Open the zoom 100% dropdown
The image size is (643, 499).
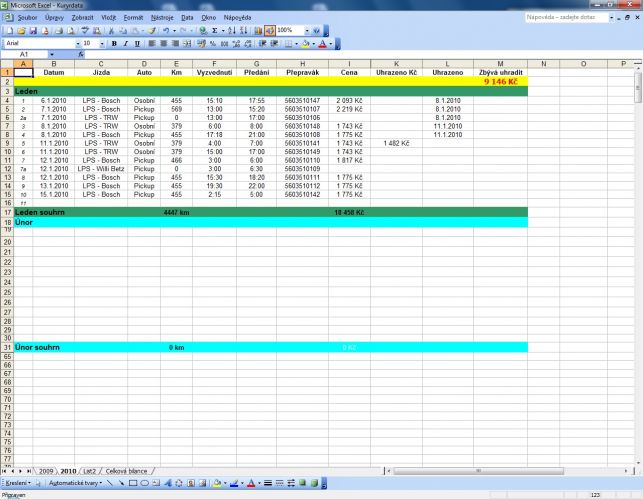(x=307, y=31)
